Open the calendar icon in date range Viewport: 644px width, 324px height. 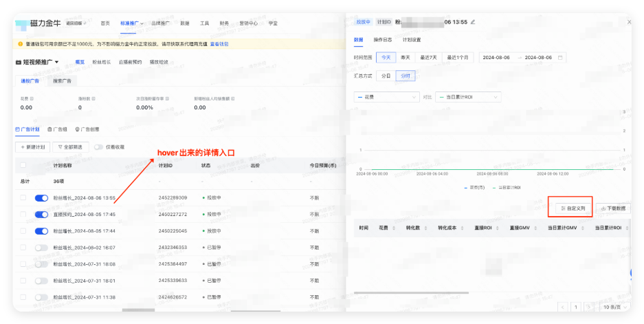click(x=559, y=58)
